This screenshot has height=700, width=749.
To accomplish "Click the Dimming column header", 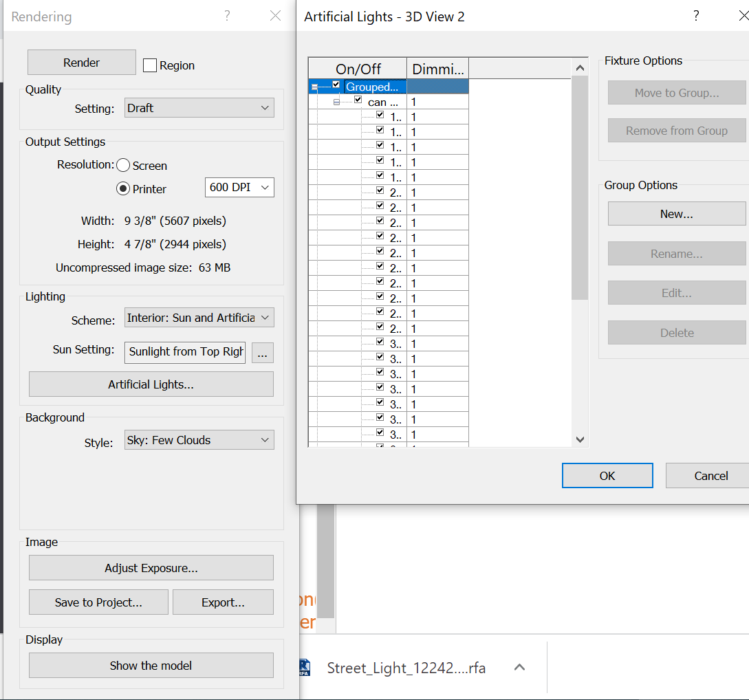I will pyautogui.click(x=437, y=69).
